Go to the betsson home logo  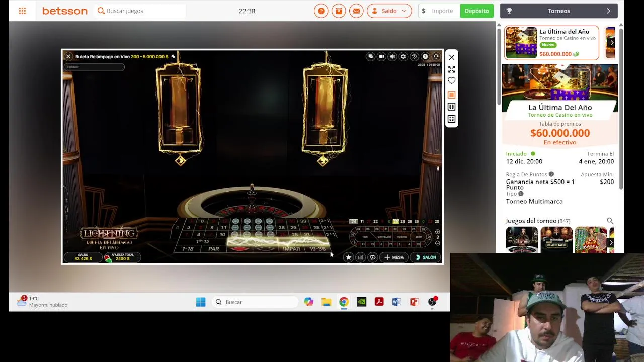tap(64, 11)
